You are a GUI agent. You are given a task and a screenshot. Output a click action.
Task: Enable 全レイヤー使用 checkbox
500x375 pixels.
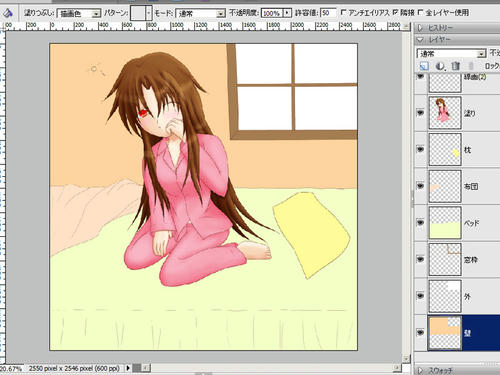421,13
